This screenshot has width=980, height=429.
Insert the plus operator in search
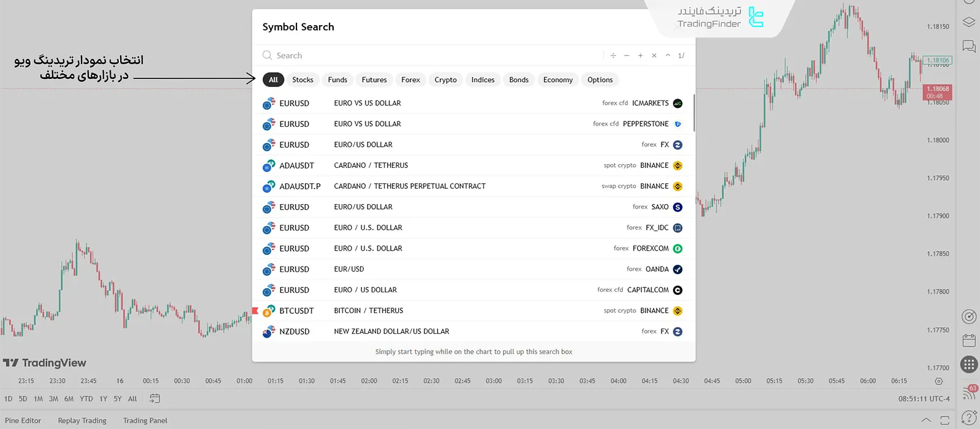640,56
